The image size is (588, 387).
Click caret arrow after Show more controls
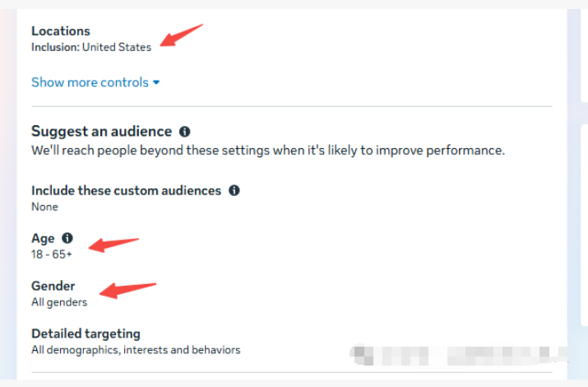click(x=156, y=83)
